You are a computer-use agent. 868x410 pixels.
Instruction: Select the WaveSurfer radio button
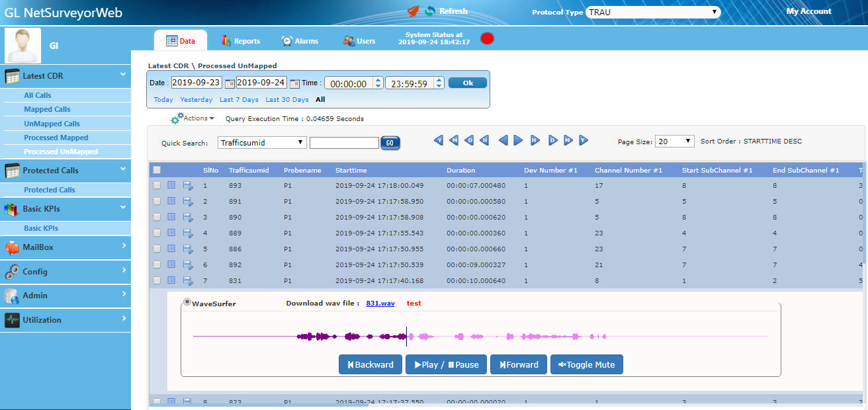click(x=187, y=303)
